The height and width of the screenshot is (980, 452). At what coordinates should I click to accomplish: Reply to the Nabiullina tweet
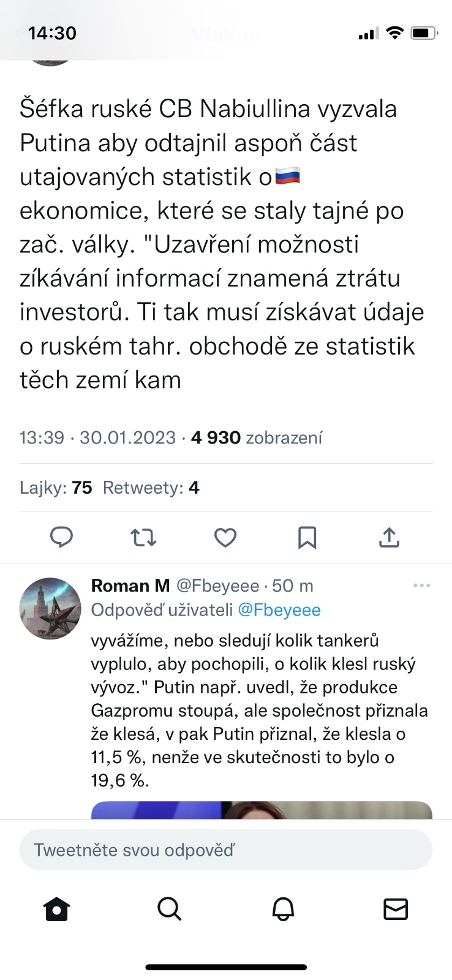tap(61, 537)
